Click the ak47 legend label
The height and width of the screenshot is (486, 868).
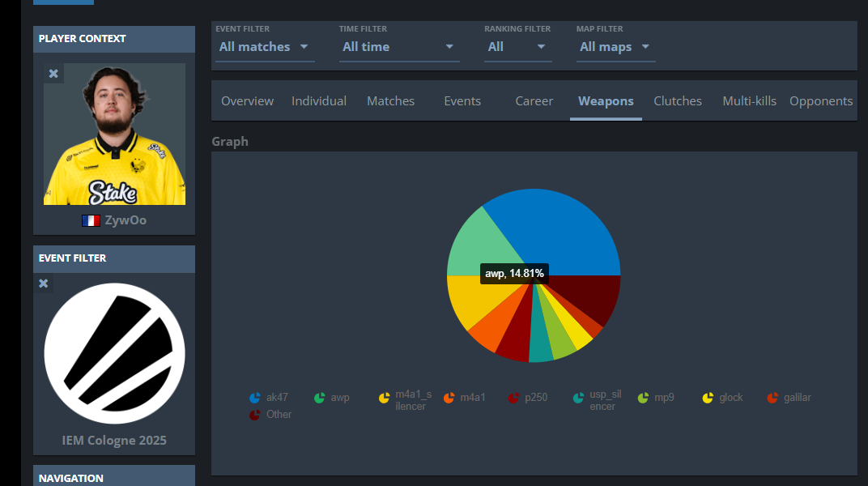tap(278, 398)
